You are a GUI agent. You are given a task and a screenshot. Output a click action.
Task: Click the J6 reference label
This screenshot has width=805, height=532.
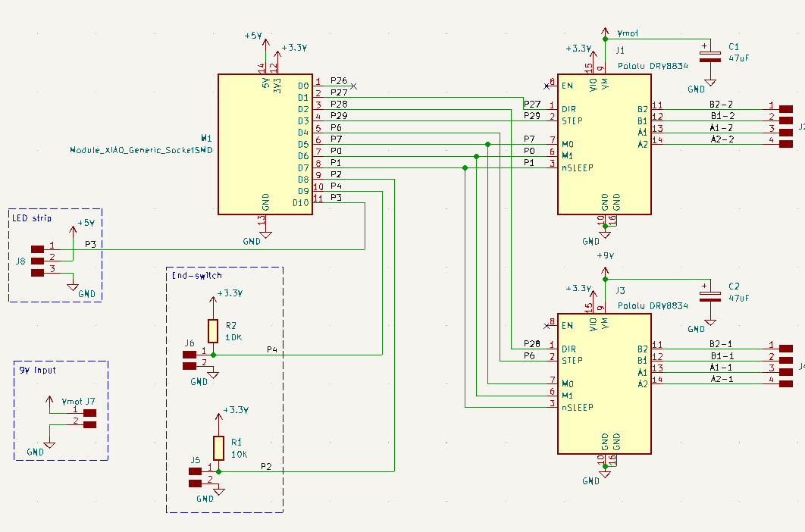pos(190,343)
